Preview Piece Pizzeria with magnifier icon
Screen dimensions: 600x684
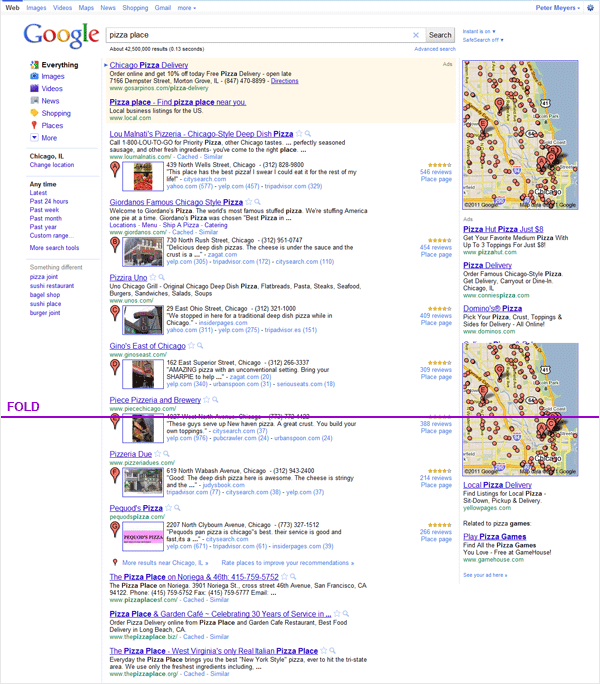pyautogui.click(x=215, y=400)
